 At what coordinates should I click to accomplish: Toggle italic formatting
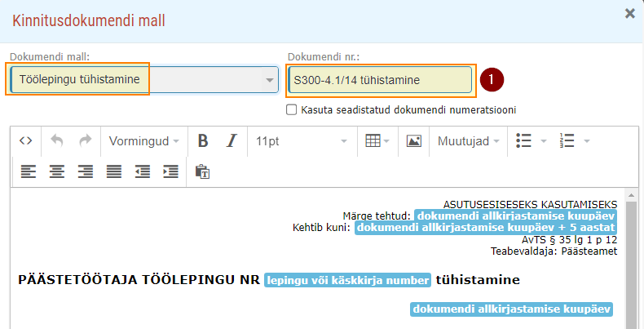pos(232,141)
